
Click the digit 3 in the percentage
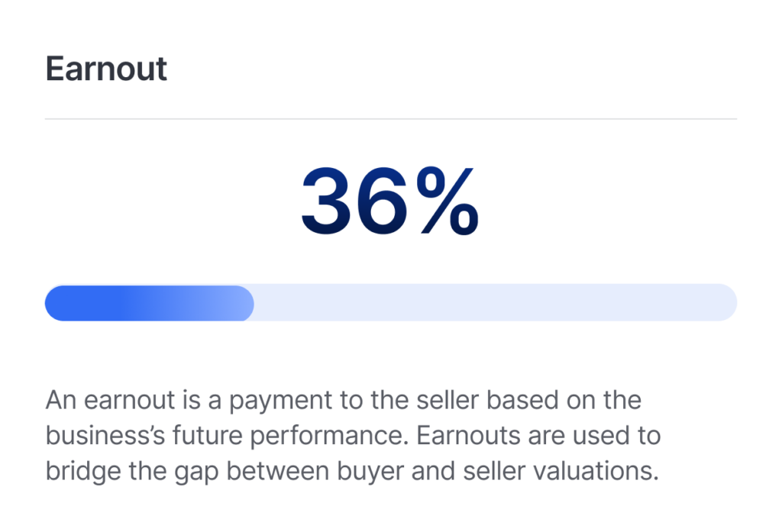[327, 201]
